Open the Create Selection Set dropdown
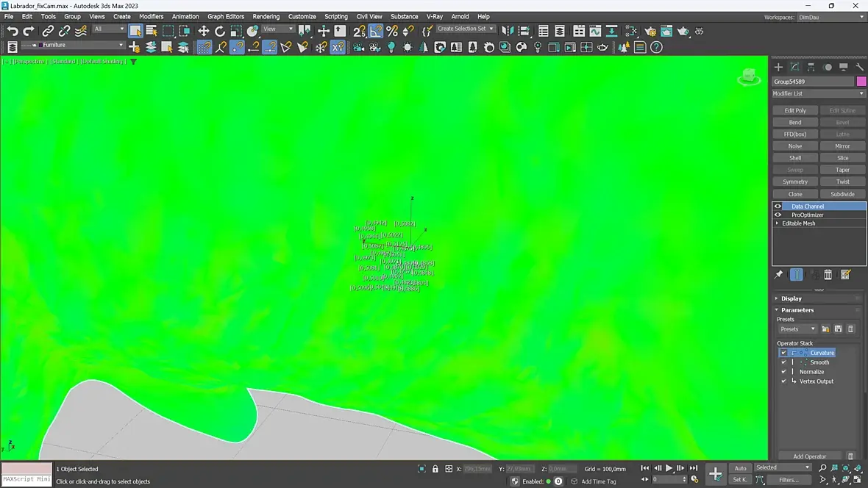 465,29
